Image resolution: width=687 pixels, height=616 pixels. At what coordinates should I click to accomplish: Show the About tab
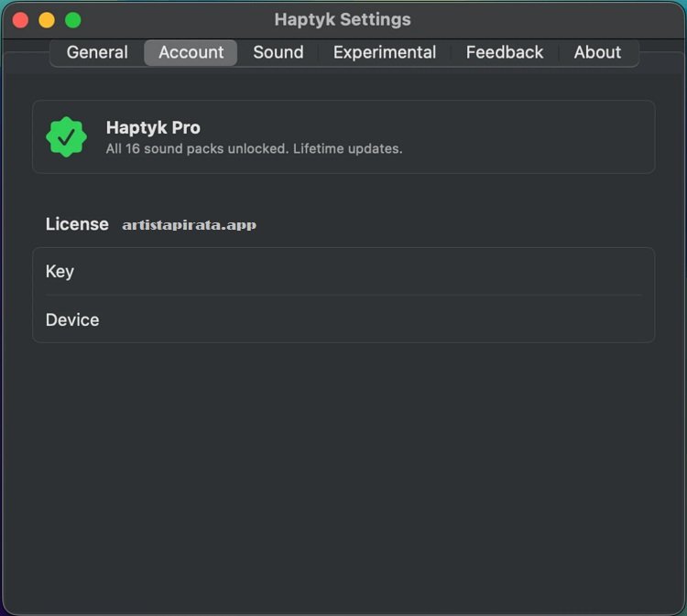pos(597,52)
